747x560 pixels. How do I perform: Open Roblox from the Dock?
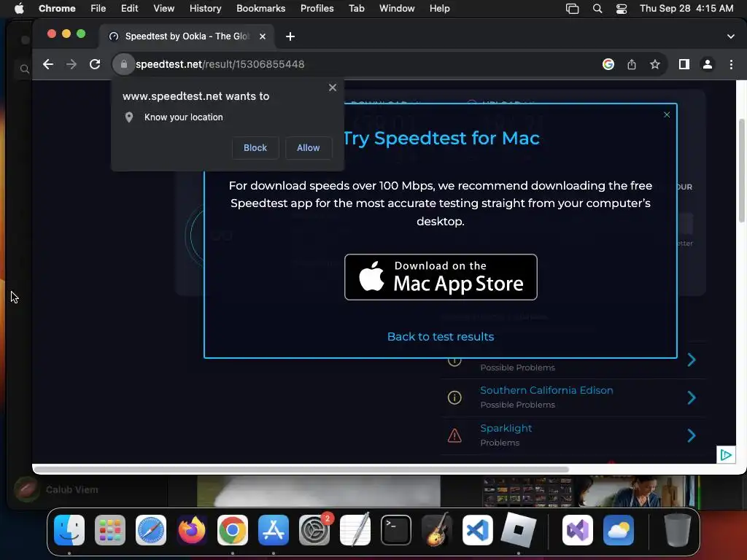(x=519, y=530)
